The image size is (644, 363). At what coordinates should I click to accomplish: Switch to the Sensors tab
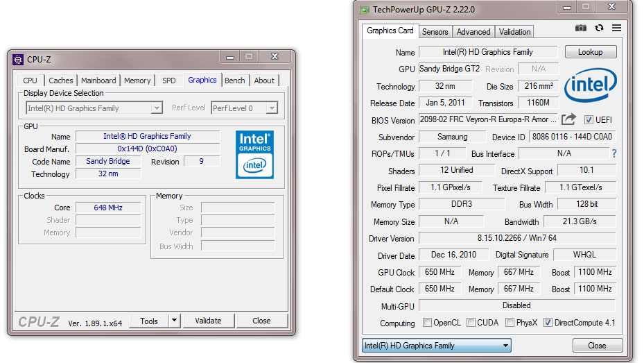(435, 32)
